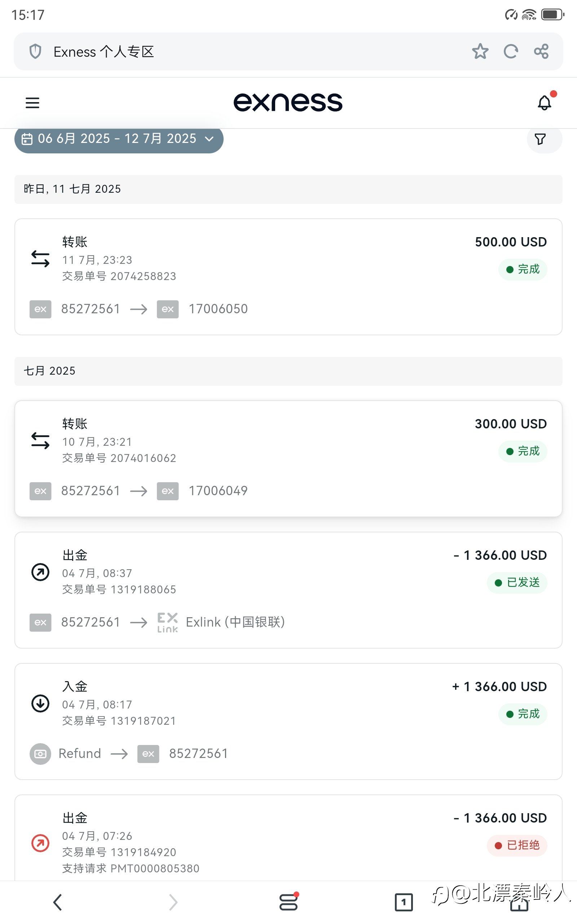Image resolution: width=577 pixels, height=924 pixels.
Task: Open the notifications bell
Action: [545, 103]
